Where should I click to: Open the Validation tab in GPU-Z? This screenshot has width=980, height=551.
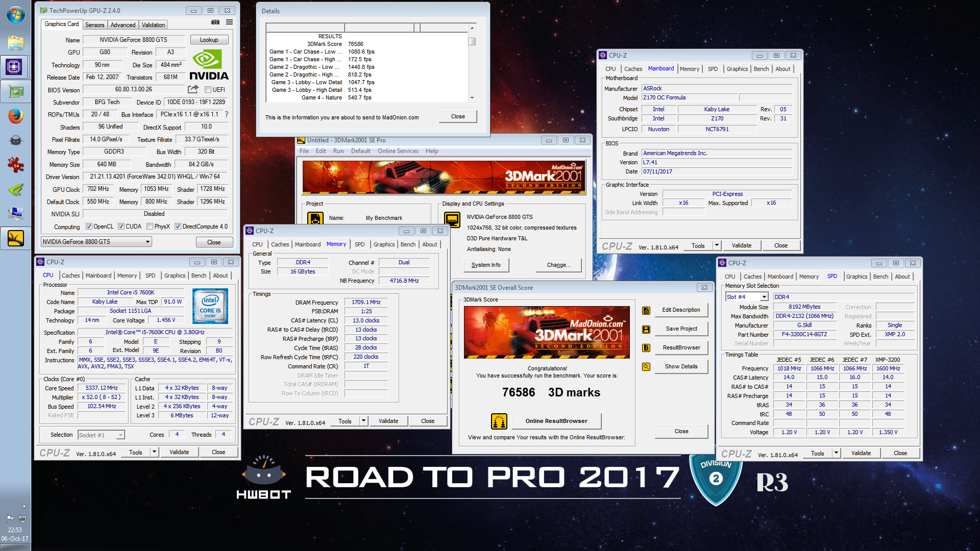coord(153,25)
